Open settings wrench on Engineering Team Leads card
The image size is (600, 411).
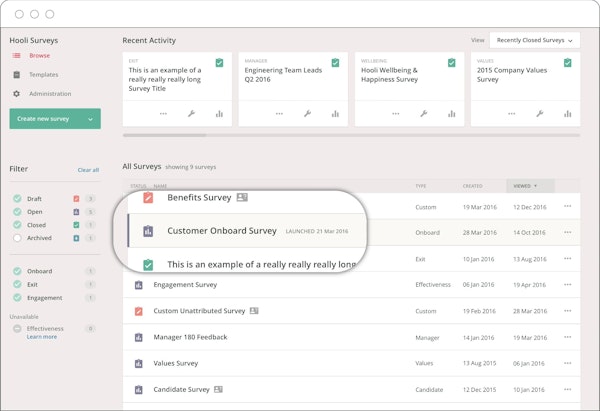coord(307,114)
